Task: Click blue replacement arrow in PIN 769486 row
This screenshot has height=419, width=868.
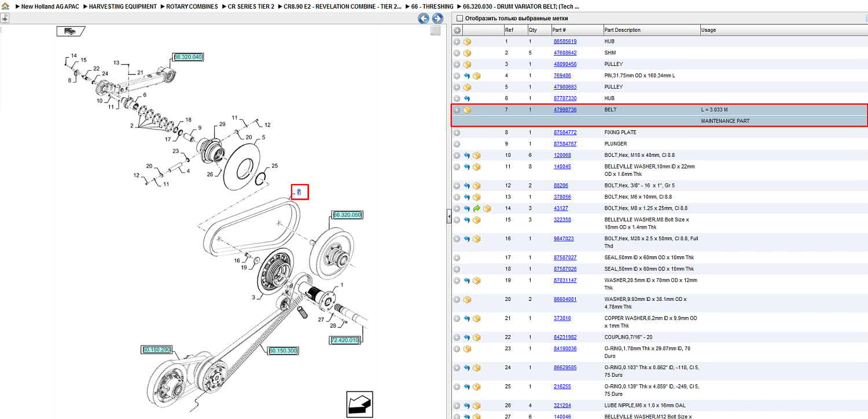Action: pyautogui.click(x=467, y=76)
